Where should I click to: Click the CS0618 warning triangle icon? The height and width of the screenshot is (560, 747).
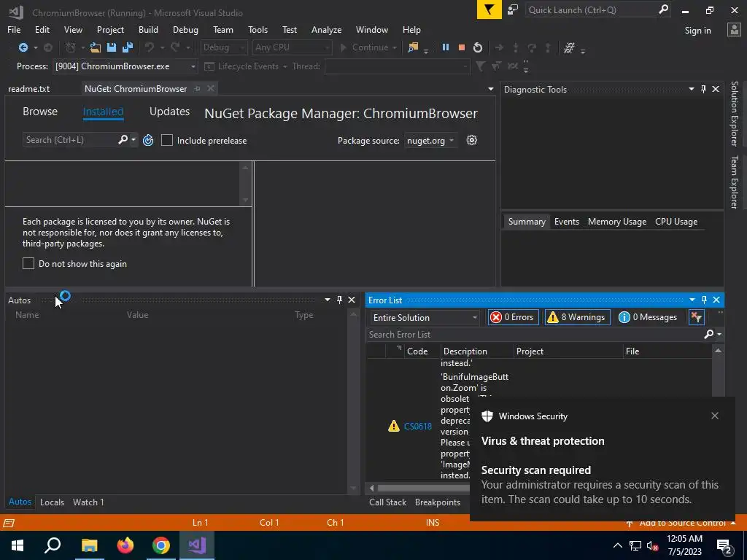pyautogui.click(x=393, y=426)
